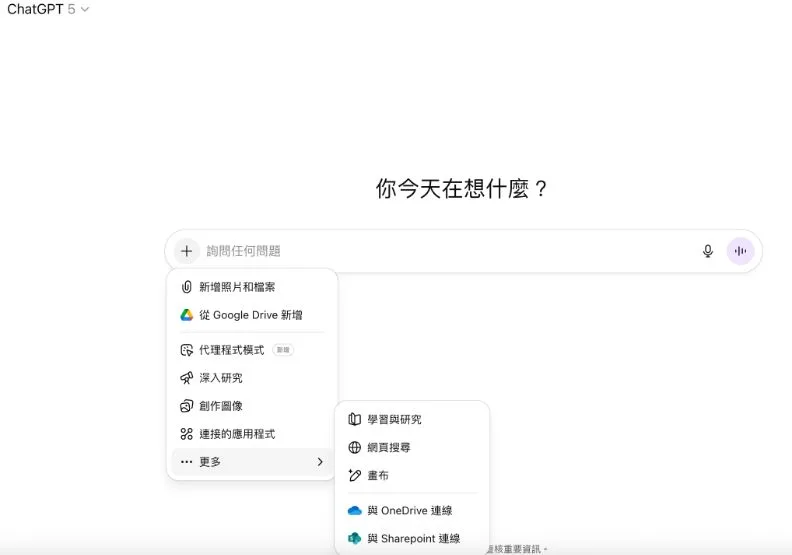Screen dimensions: 792x555
Task: Click the 新增 badge next to 代理程式模式
Action: [x=283, y=349]
